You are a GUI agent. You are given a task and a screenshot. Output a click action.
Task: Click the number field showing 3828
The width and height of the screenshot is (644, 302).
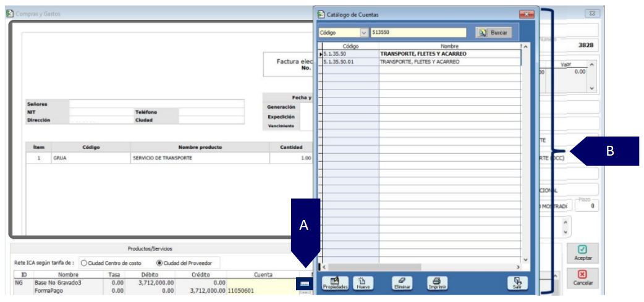point(569,45)
